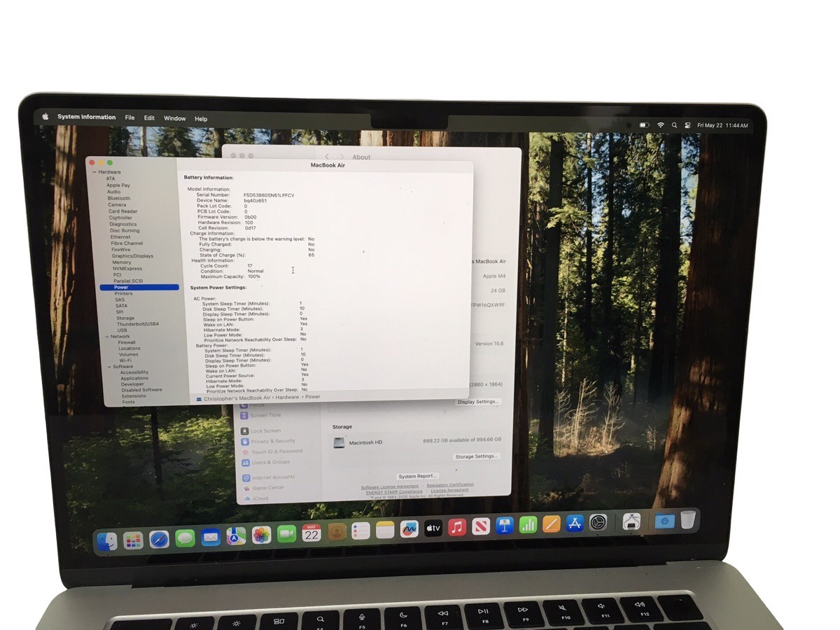Launch Freeform from the Dock
Viewport: 840px width, 630px height.
[409, 528]
